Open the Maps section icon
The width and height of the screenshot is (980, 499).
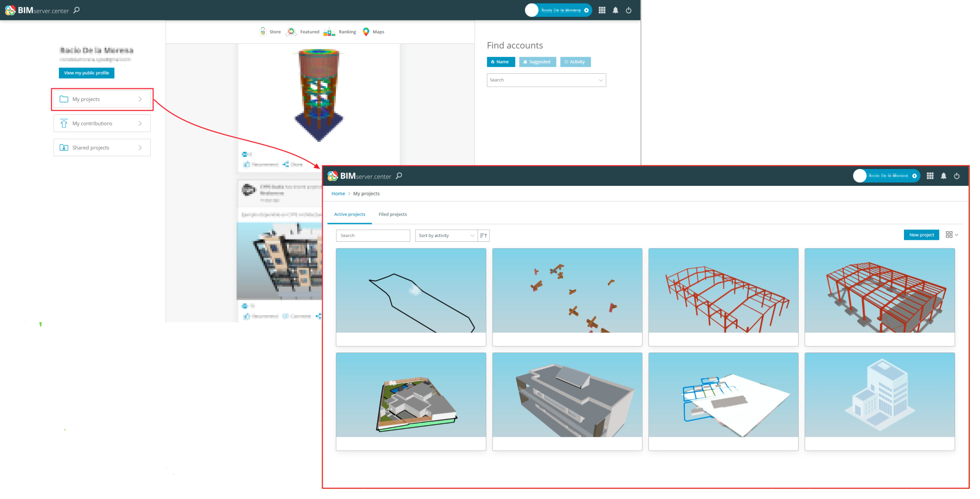point(366,32)
